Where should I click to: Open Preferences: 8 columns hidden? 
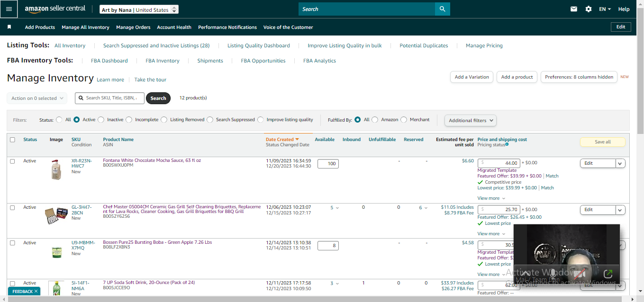tap(579, 77)
